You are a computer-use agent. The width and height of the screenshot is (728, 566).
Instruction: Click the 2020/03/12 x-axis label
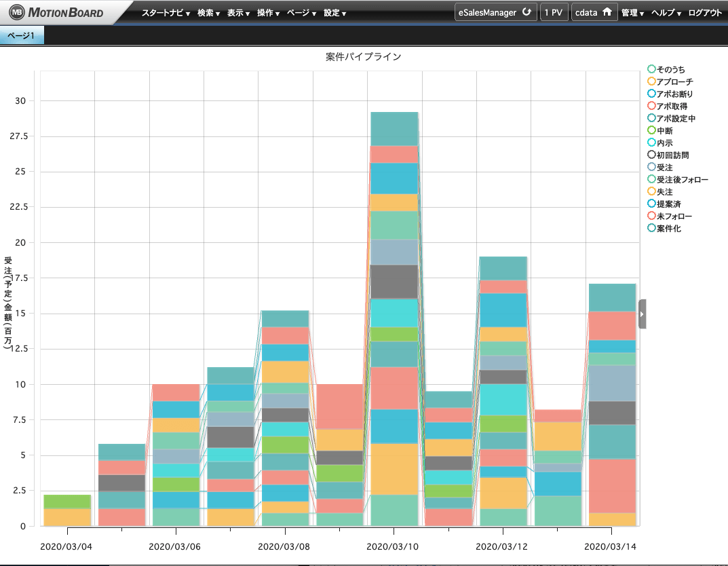point(501,546)
